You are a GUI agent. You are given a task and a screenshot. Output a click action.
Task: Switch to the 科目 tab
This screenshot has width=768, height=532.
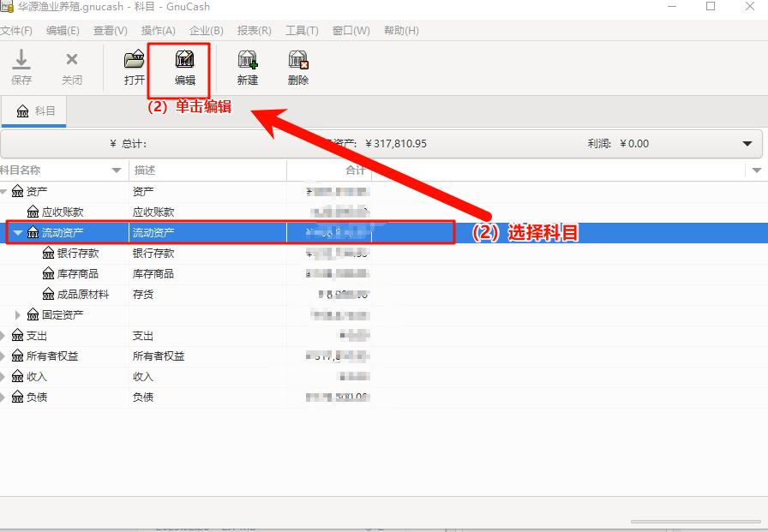click(x=33, y=111)
